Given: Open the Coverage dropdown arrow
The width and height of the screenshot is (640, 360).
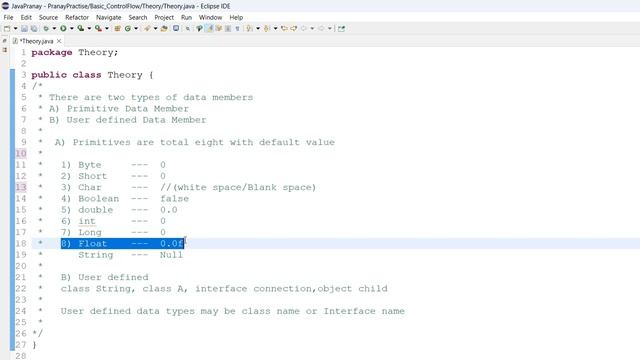Looking at the screenshot, I should pyautogui.click(x=89, y=29).
